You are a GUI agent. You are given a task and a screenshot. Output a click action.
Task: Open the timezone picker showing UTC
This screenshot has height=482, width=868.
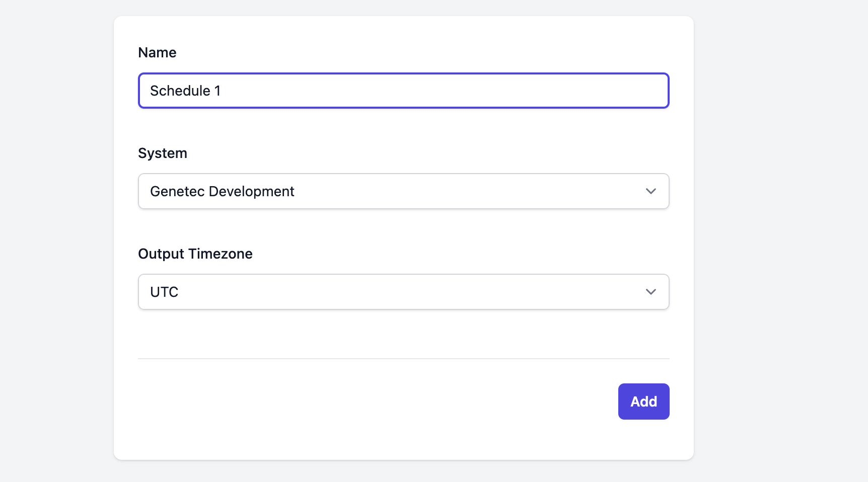tap(403, 292)
